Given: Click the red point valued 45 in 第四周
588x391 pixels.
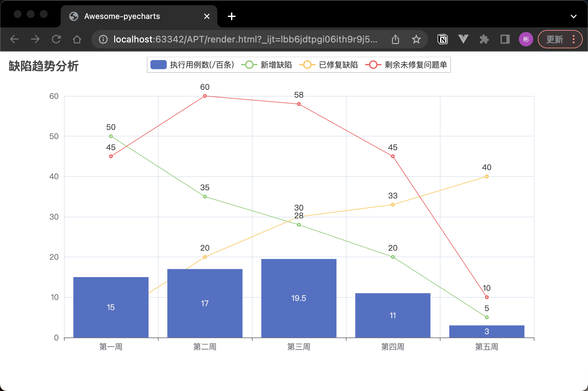Looking at the screenshot, I should tap(393, 156).
